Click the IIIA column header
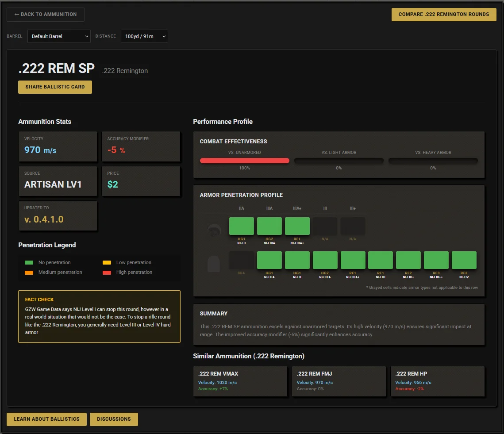 pyautogui.click(x=269, y=208)
